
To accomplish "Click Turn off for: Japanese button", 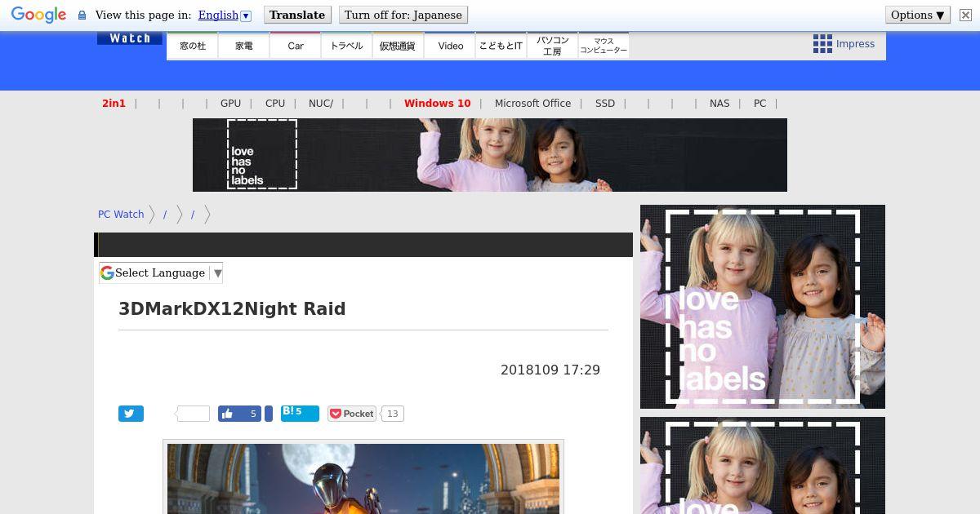I will (403, 15).
